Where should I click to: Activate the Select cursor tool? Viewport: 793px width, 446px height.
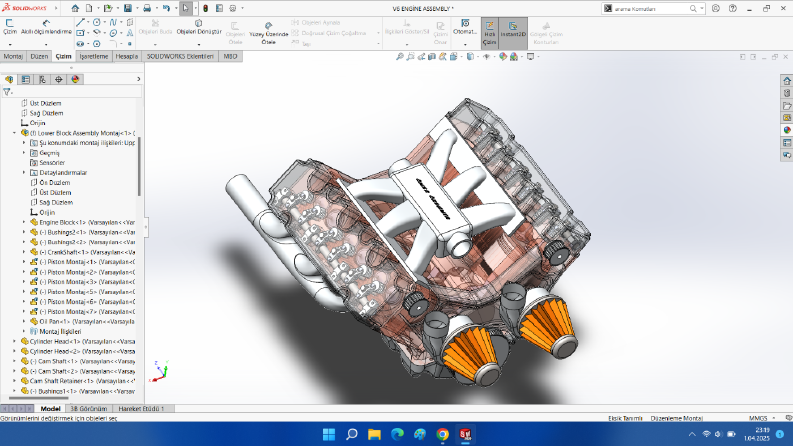click(x=186, y=8)
